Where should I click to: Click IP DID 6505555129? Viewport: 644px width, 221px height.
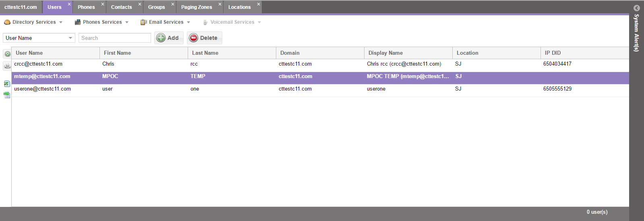click(557, 89)
